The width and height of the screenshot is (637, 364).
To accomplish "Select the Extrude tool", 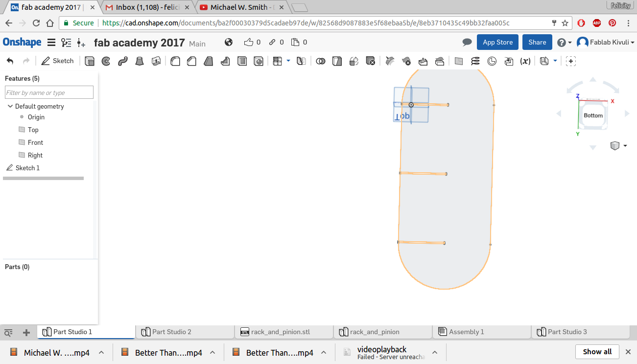I will pyautogui.click(x=90, y=61).
